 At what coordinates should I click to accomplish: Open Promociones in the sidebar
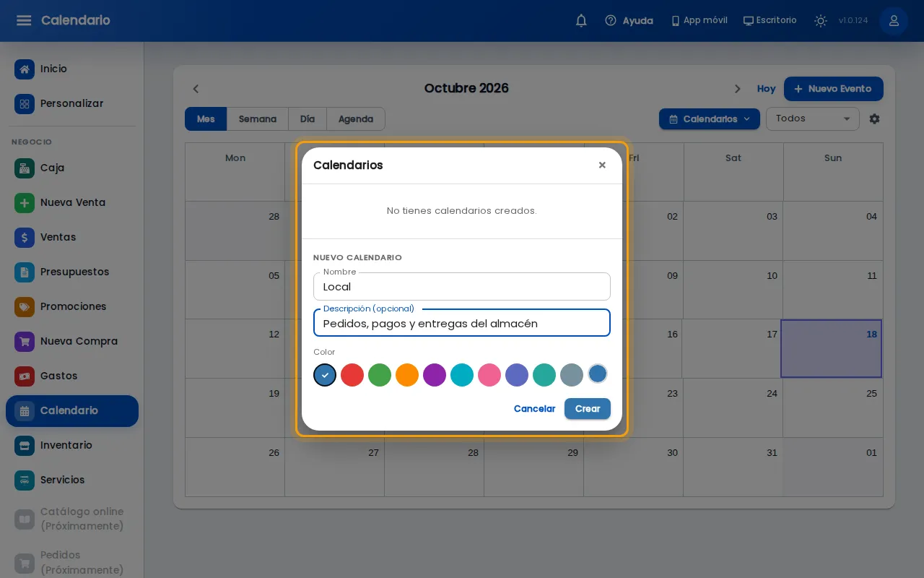coord(72,306)
